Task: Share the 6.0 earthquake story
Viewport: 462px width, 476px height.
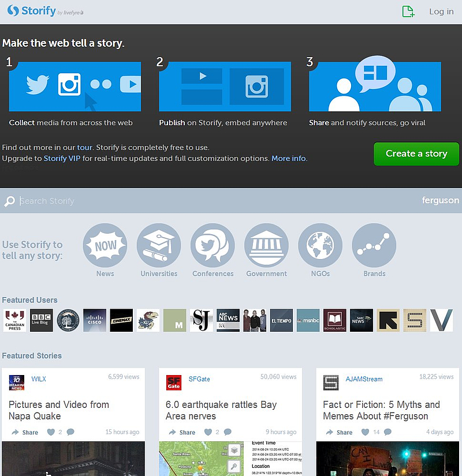Action: coord(182,432)
